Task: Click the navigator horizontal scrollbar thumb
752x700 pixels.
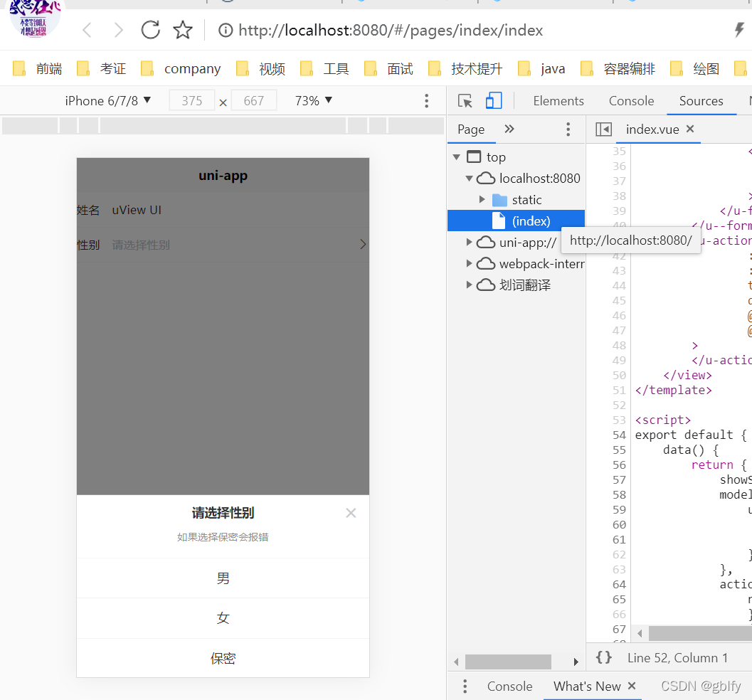Action: point(508,662)
